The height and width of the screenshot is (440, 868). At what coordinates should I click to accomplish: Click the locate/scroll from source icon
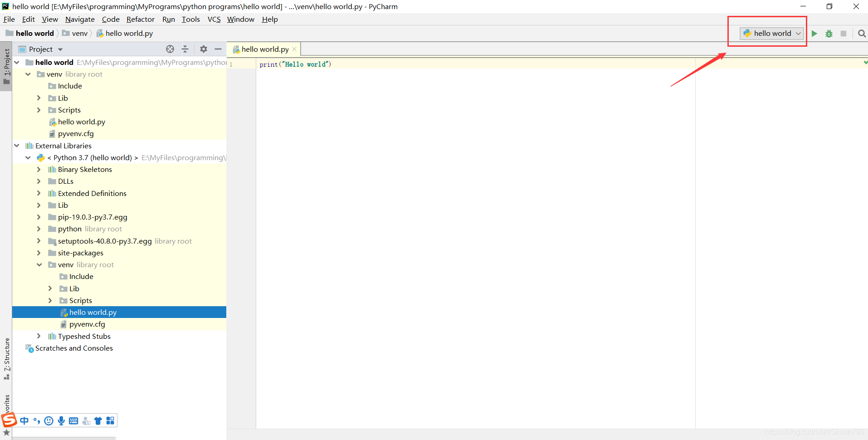coord(170,49)
